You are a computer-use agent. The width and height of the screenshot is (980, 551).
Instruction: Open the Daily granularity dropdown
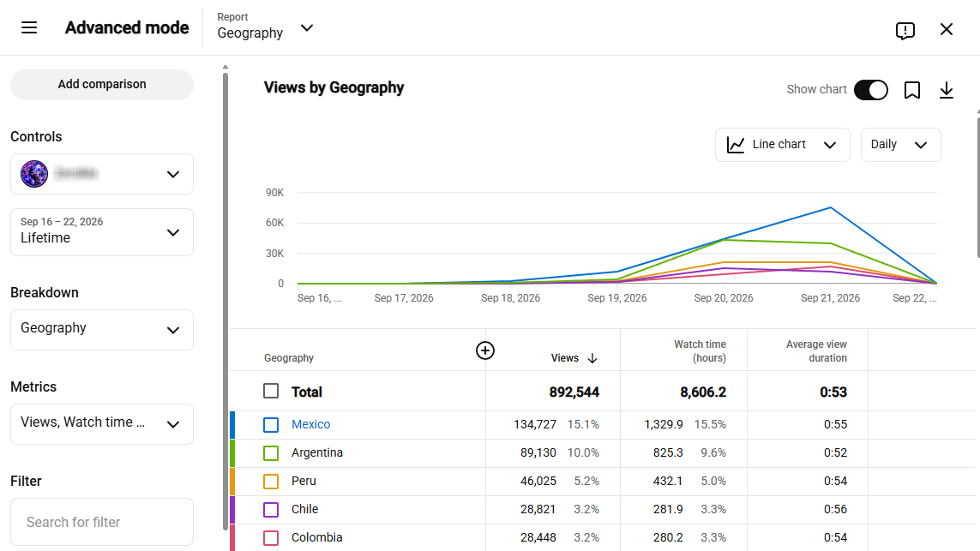(900, 145)
